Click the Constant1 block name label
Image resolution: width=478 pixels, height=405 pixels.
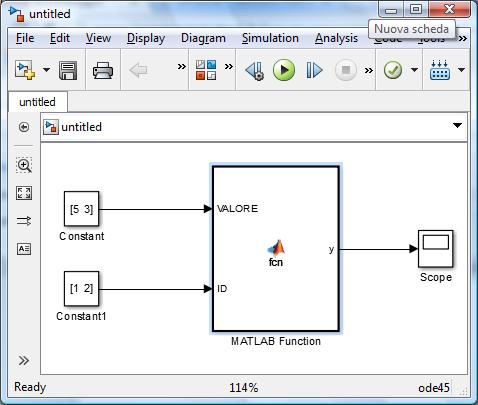click(81, 316)
